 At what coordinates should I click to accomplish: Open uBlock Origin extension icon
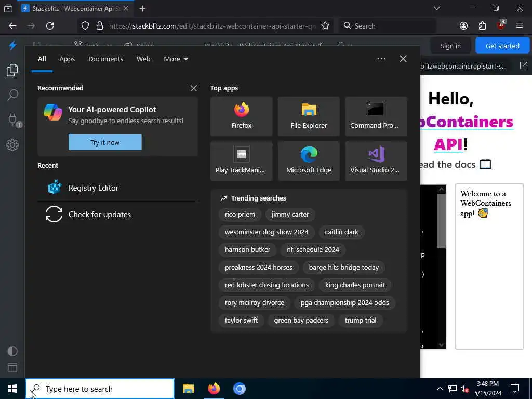501,25
